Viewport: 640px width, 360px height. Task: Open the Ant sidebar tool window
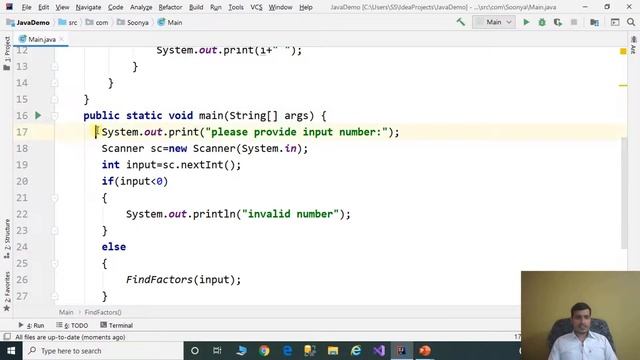633,45
